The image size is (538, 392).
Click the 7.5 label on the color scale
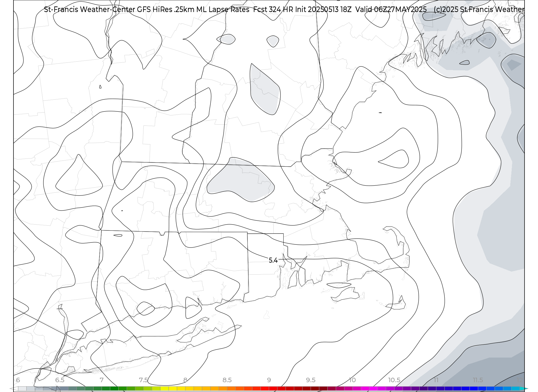(143, 380)
